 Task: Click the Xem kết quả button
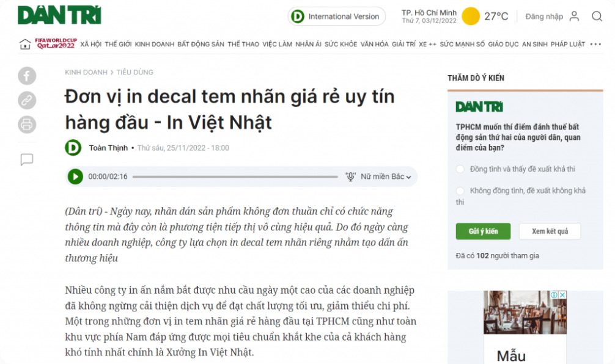(x=550, y=231)
